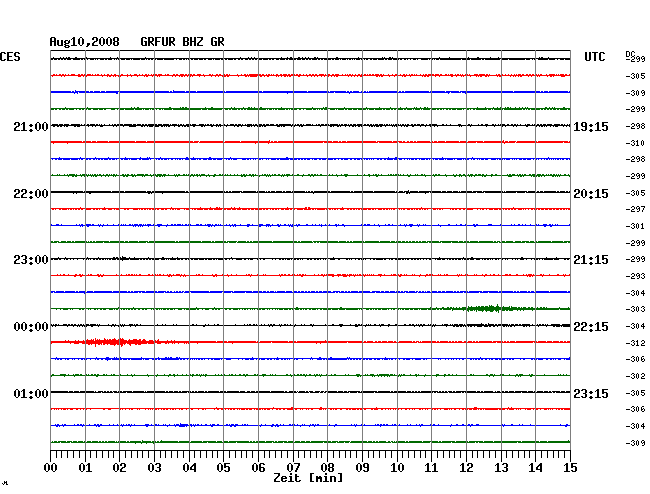Click the 23:15 UTC time label
Screen dimensions: 650x494
[591, 393]
